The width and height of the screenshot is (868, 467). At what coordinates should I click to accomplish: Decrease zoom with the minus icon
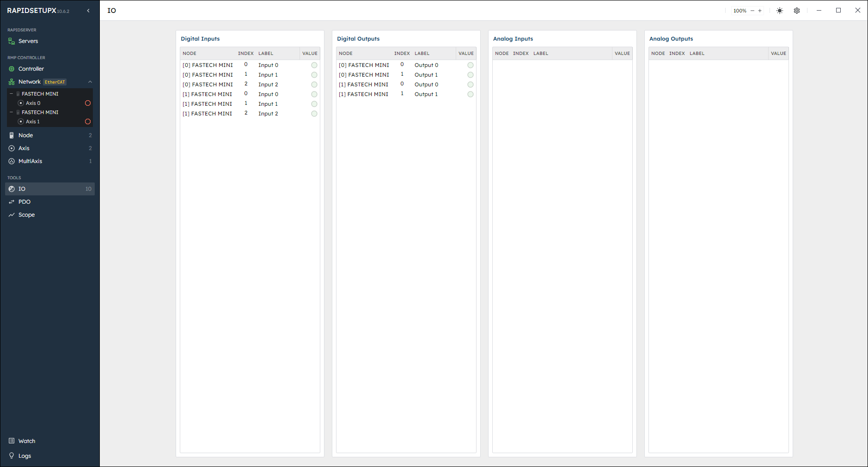coord(752,11)
